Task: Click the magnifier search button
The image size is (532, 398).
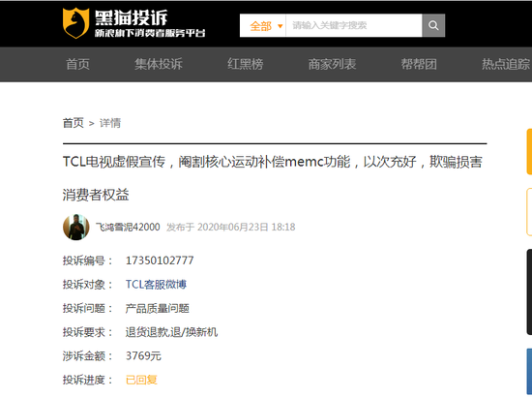Action: pos(433,25)
